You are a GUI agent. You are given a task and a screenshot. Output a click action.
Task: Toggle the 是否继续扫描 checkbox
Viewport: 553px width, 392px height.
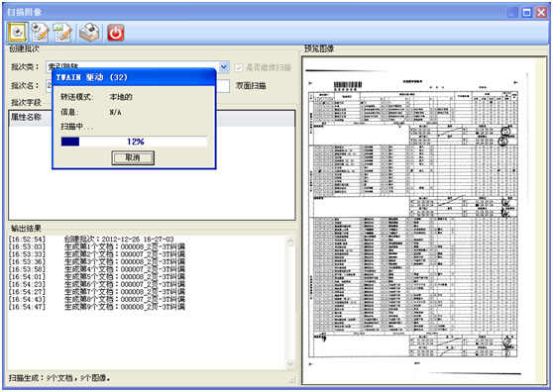239,67
